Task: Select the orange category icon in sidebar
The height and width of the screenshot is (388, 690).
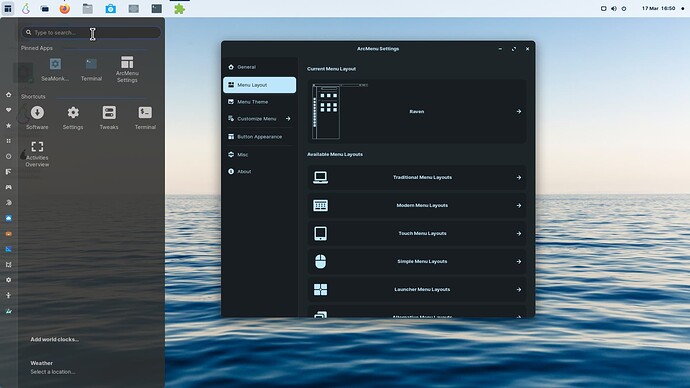Action: (x=8, y=234)
